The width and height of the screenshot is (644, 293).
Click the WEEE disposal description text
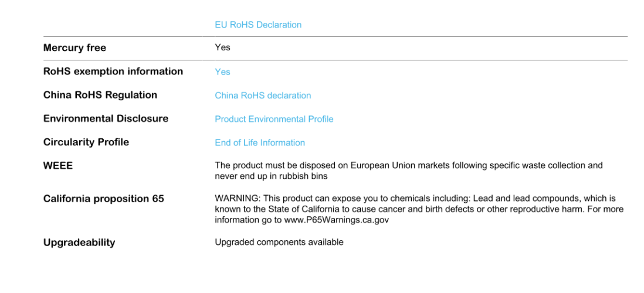409,171
